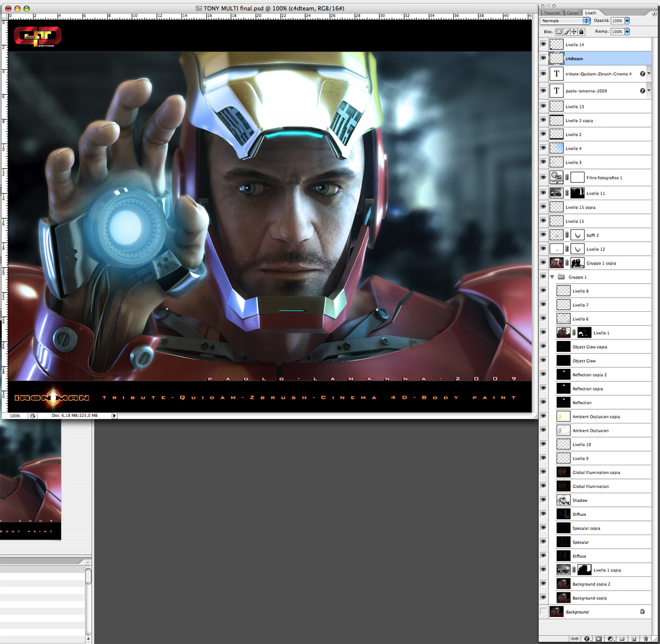Viewport: 660px width, 644px height.
Task: Expand effects arrow on paolo-lamanna-2009 layer
Action: (649, 91)
